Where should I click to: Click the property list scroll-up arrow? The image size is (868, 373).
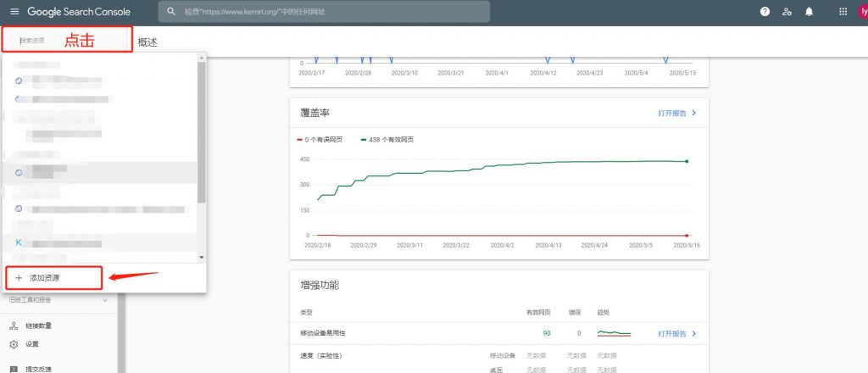(x=202, y=57)
